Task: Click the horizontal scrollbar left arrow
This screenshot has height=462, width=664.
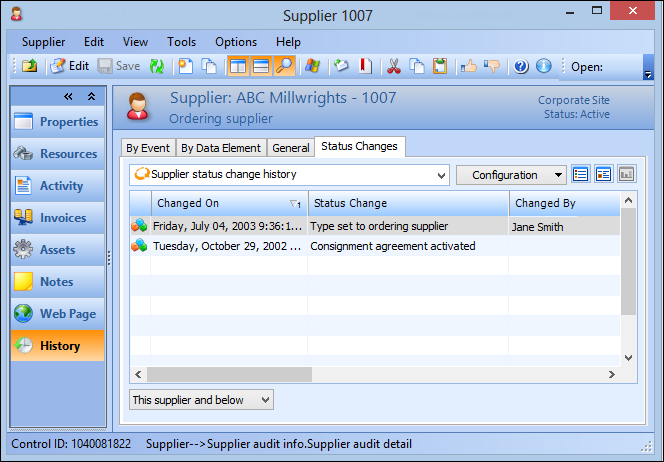Action: (x=138, y=374)
